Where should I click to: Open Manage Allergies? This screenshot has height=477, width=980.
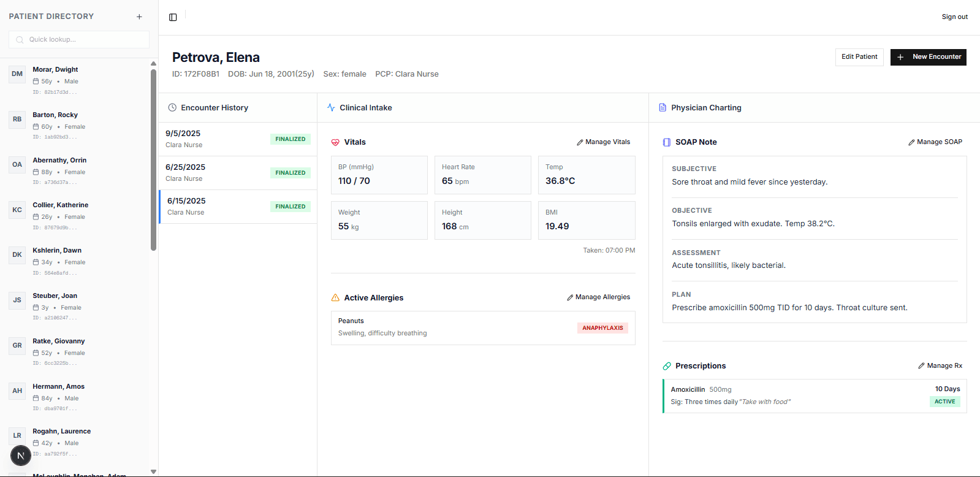tap(598, 297)
